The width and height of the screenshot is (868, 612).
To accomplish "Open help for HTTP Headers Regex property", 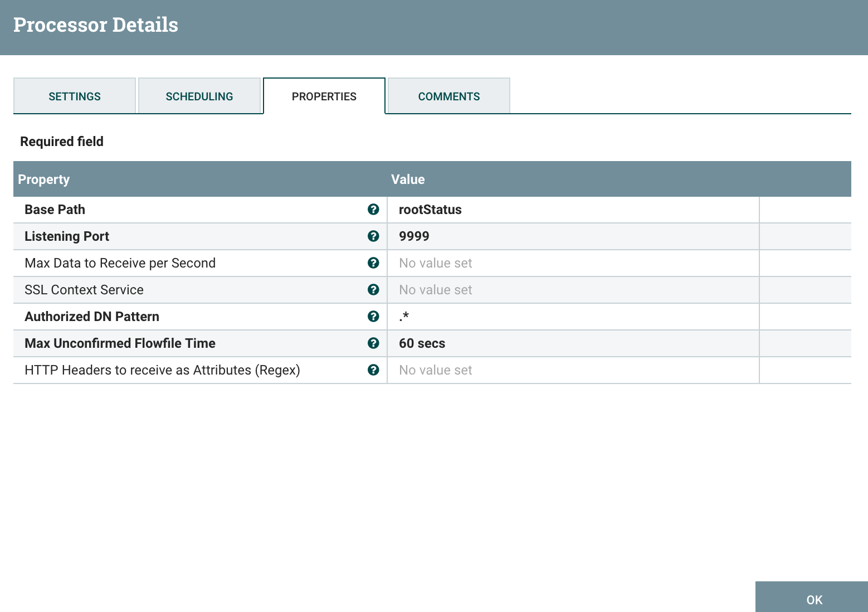I will click(x=373, y=370).
